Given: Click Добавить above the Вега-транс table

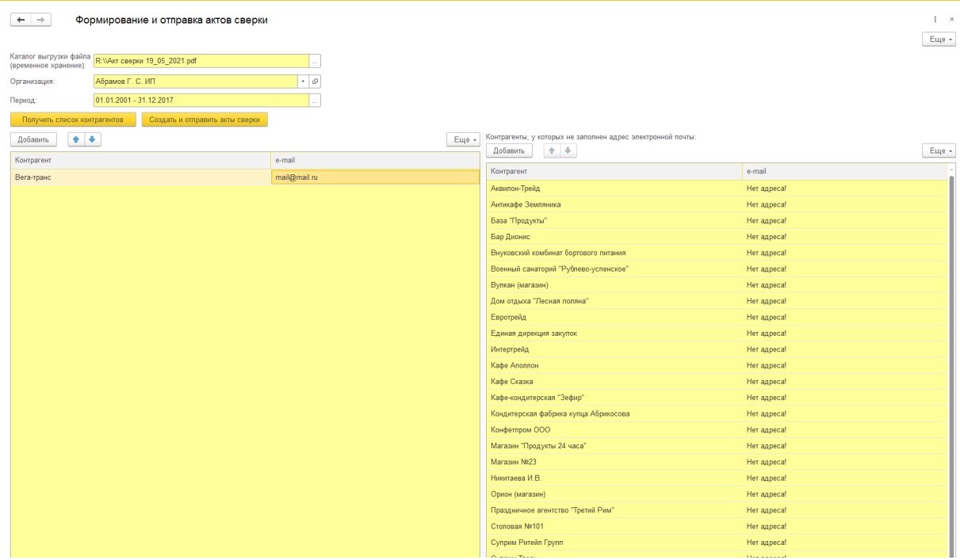Looking at the screenshot, I should pyautogui.click(x=33, y=139).
